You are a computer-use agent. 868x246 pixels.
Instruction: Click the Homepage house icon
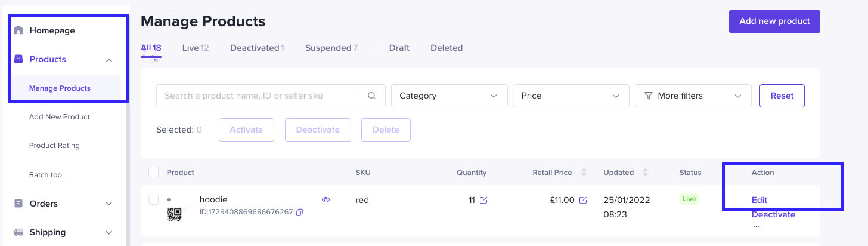pos(18,30)
